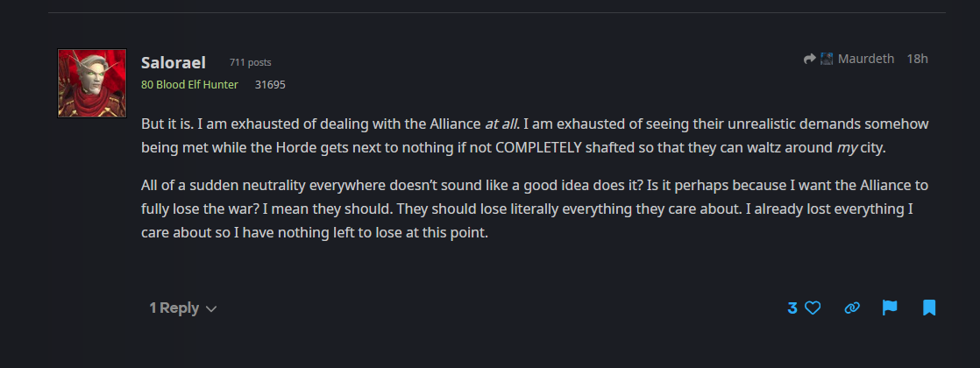Flag this post using the flag icon
Image resolution: width=980 pixels, height=368 pixels.
click(890, 308)
